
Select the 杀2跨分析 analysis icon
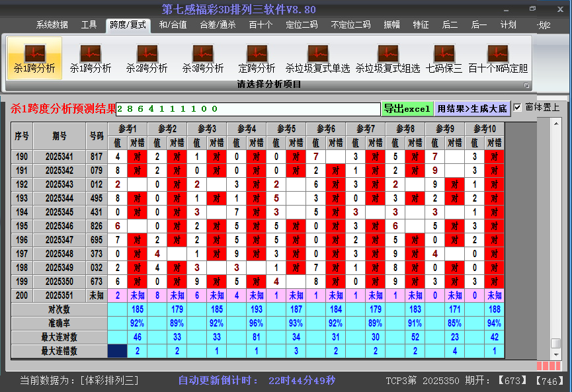[x=147, y=58]
